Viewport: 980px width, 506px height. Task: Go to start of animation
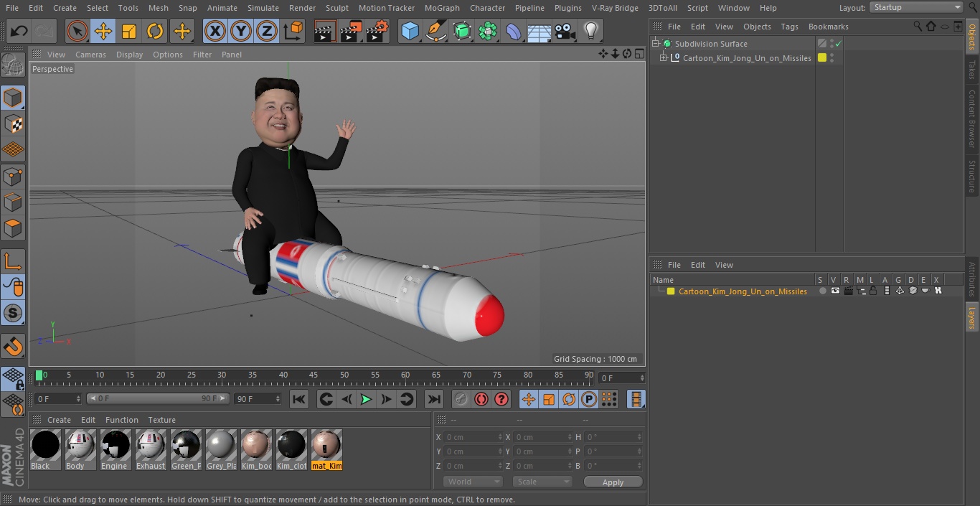pos(299,399)
